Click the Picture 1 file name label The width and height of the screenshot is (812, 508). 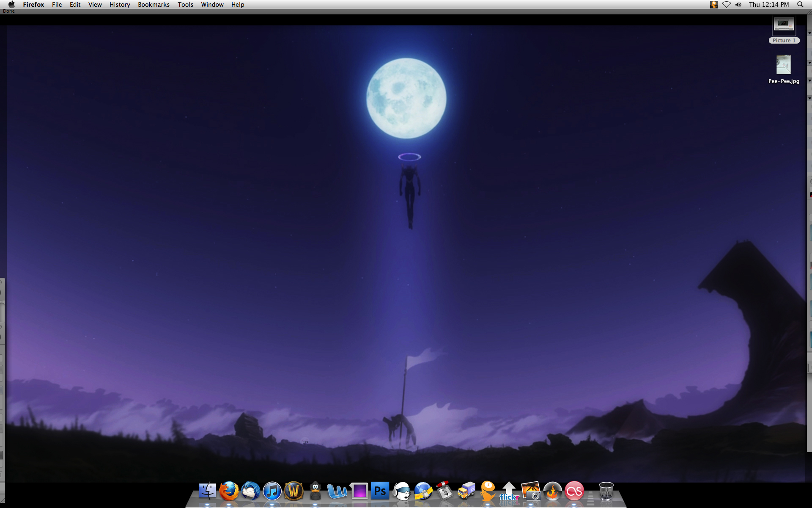(784, 41)
